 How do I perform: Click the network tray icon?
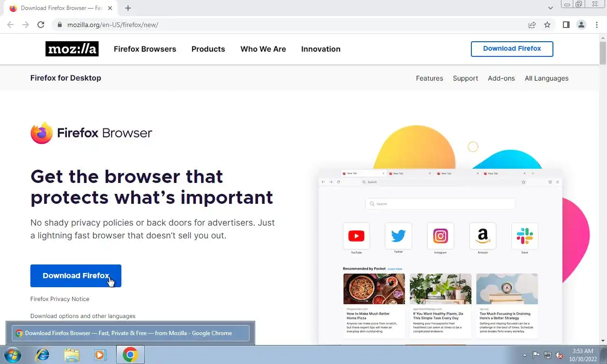click(x=548, y=355)
